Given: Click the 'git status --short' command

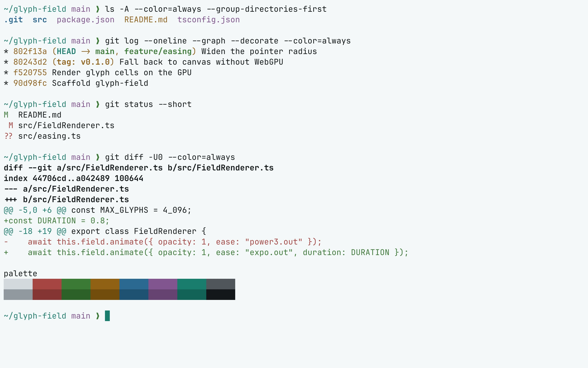Looking at the screenshot, I should [x=148, y=104].
